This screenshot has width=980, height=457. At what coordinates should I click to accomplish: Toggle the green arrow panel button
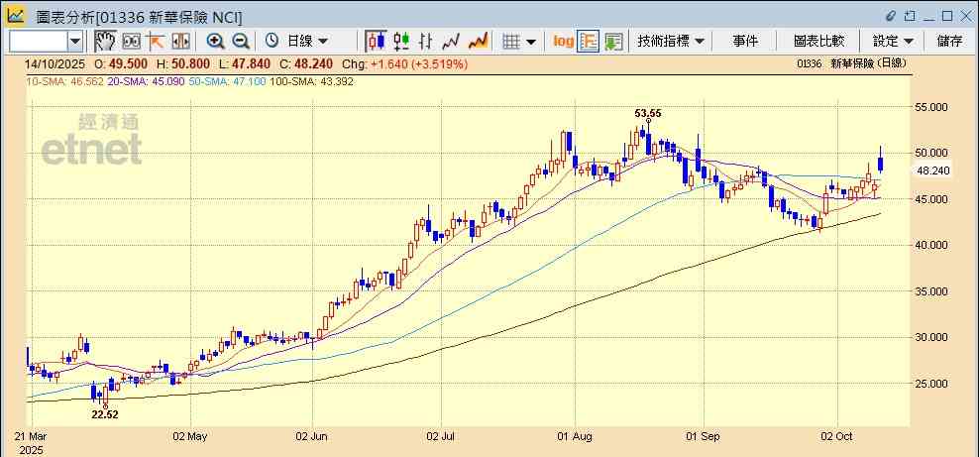pyautogui.click(x=613, y=41)
